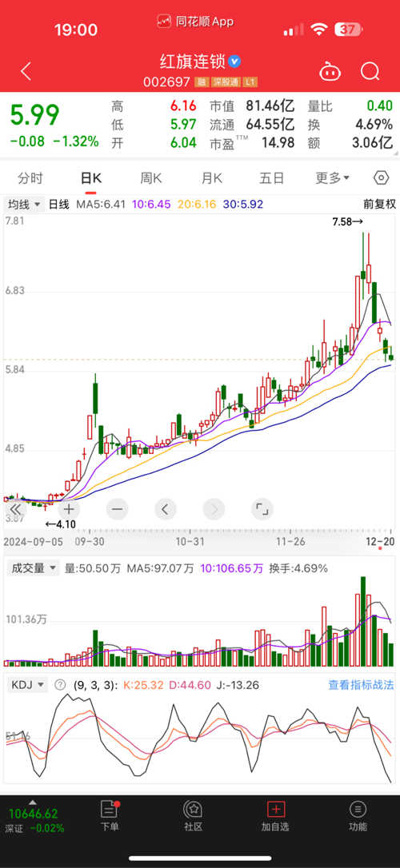Tap the 30:5.92 moving average label
Screen dimensions: 400x868
243,205
